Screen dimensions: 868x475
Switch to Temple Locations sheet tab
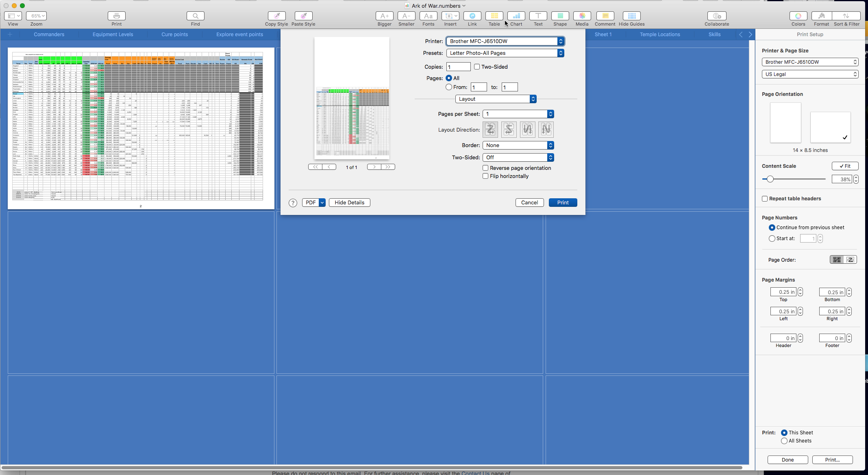click(x=659, y=35)
